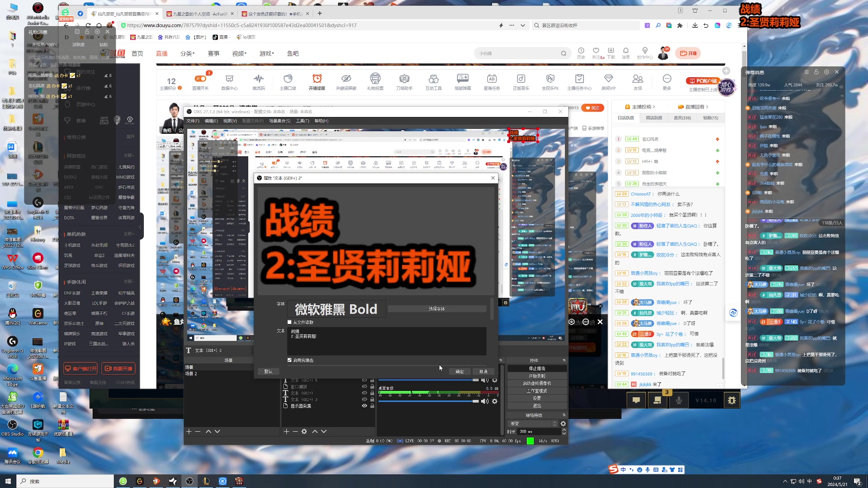Click 停止推流 button in OBS controls

[537, 369]
